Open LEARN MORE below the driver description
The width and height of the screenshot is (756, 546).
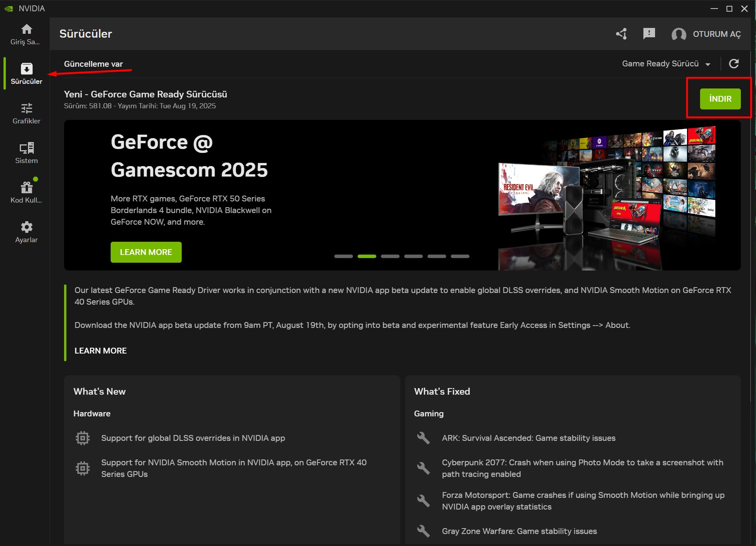tap(100, 350)
